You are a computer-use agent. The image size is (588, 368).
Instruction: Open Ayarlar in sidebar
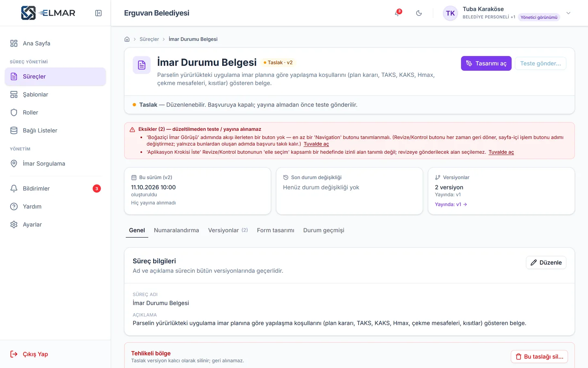pos(56,224)
